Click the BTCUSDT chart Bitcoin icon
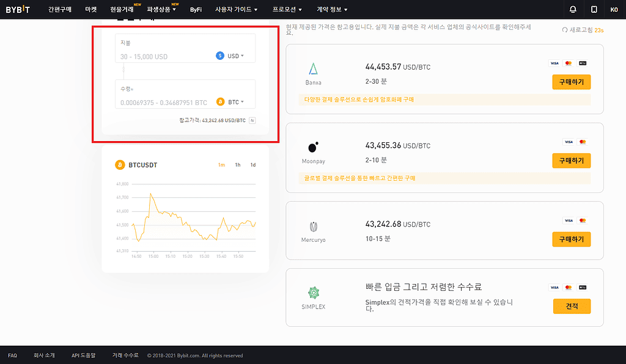Screen dimensions: 626x364 coord(120,165)
